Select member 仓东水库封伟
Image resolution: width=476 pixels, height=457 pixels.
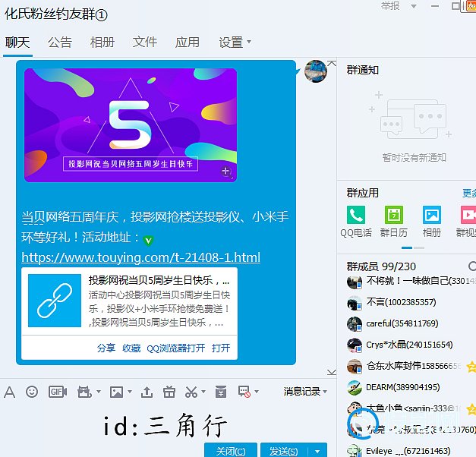coord(406,366)
